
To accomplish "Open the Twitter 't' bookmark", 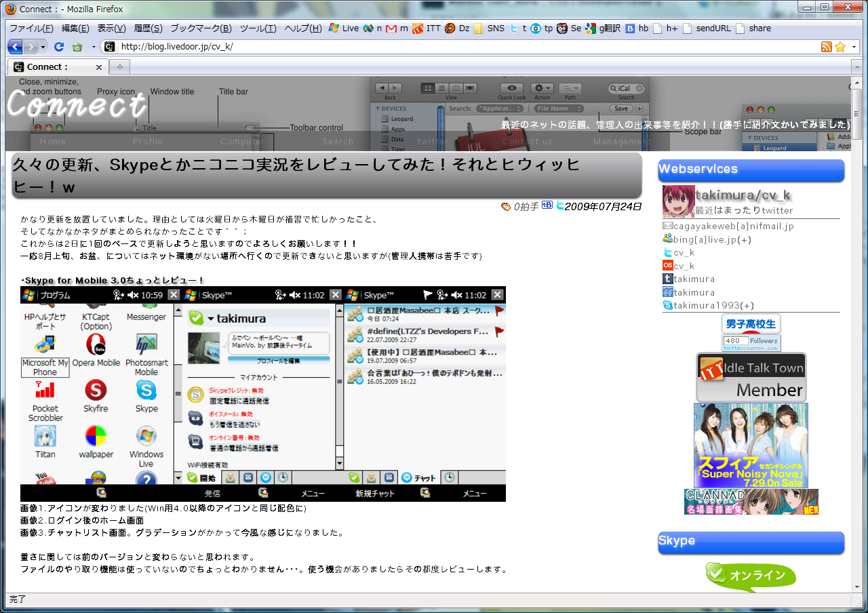I will tap(519, 28).
